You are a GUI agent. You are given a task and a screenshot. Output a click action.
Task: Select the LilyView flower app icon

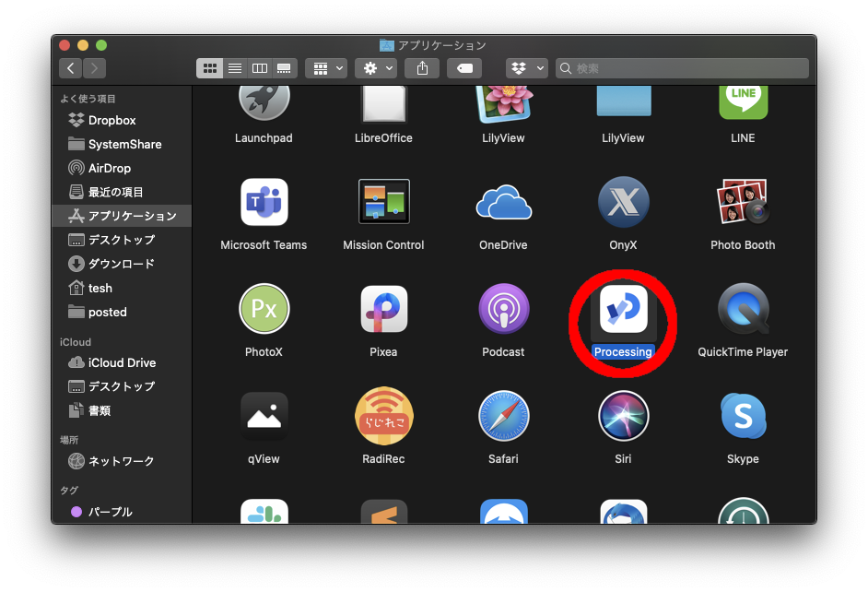[x=504, y=104]
